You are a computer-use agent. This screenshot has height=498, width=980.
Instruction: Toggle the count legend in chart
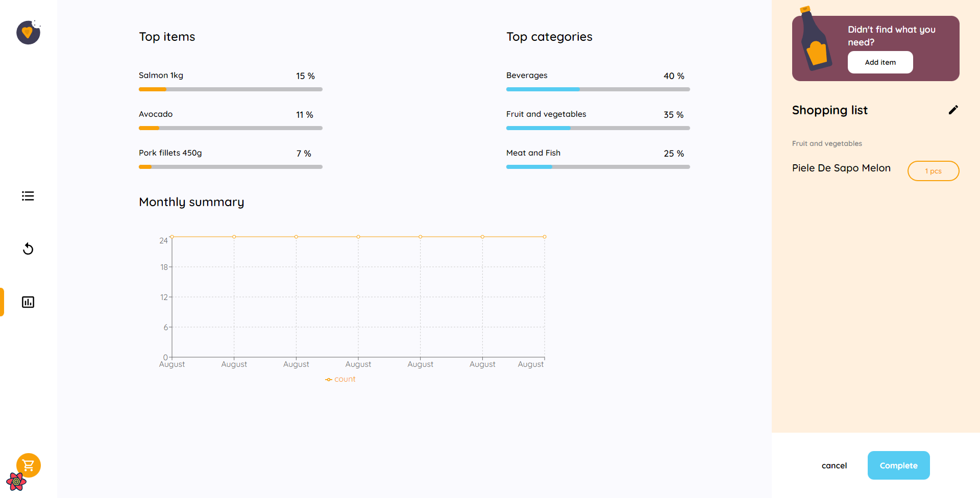coord(340,379)
